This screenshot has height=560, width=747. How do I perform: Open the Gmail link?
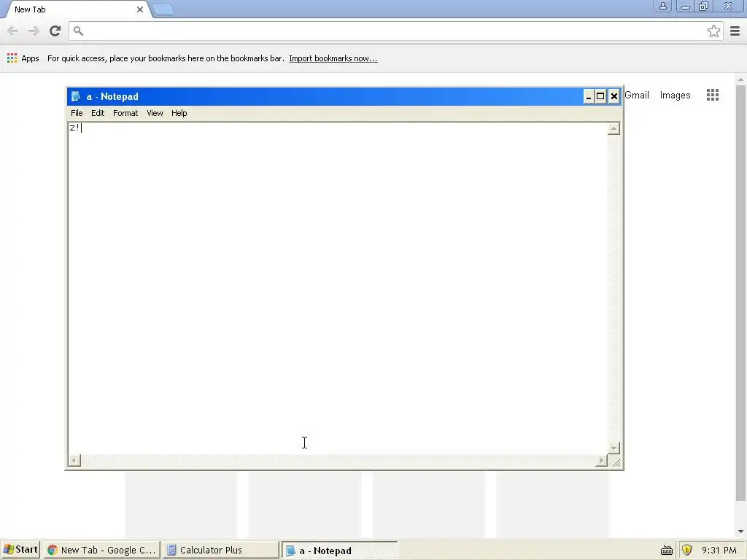point(637,96)
